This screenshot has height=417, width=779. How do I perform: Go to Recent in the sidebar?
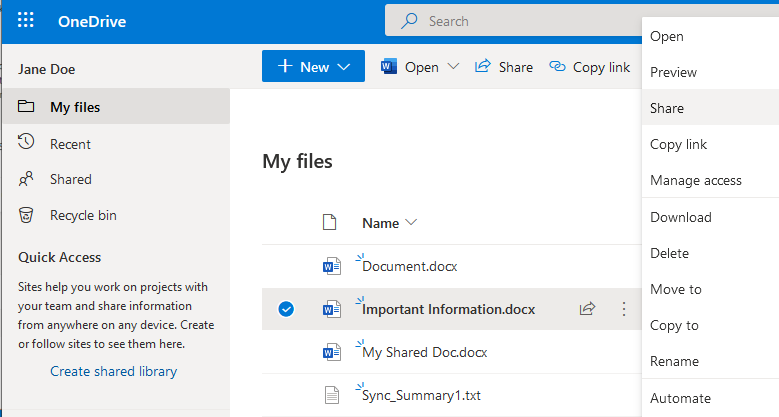[x=70, y=144]
